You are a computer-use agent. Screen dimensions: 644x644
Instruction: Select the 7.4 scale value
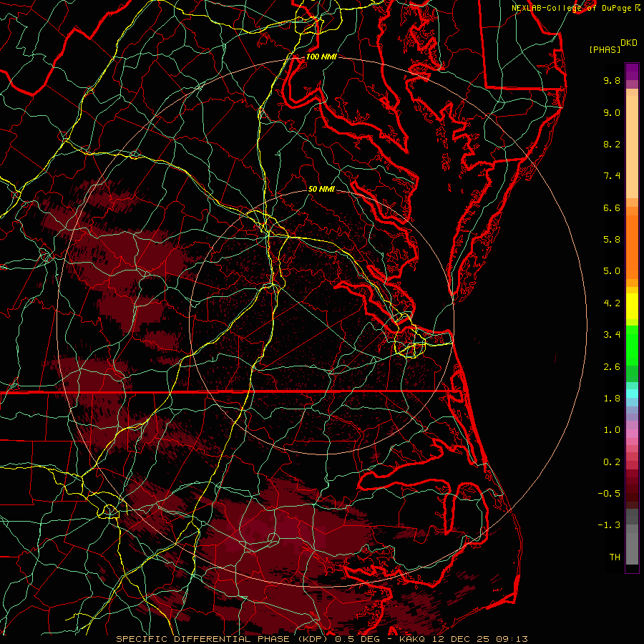612,176
